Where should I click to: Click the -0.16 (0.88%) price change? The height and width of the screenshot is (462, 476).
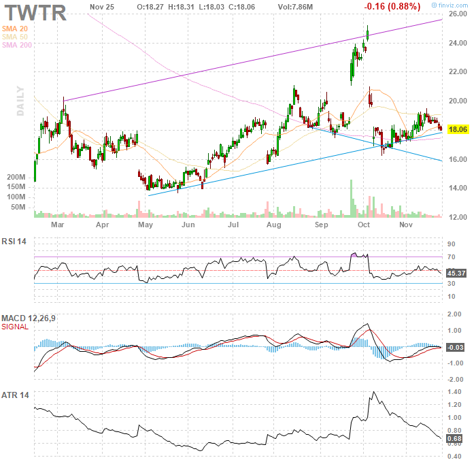point(393,6)
